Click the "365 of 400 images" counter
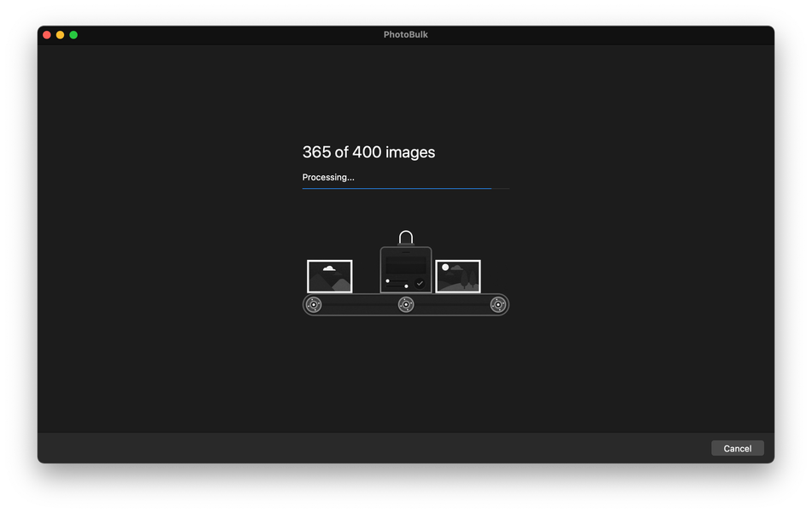Viewport: 812px width, 513px height. pos(368,152)
